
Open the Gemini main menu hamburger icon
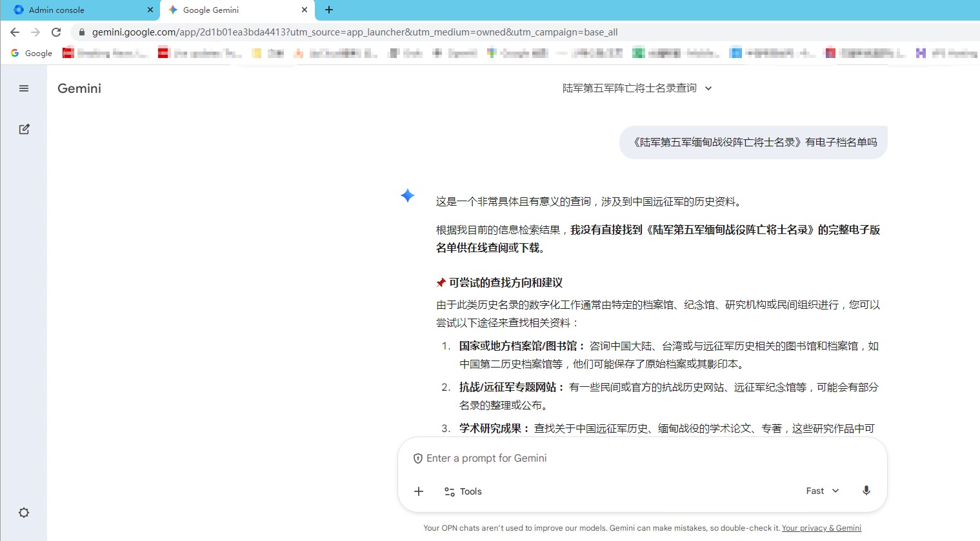click(x=24, y=88)
